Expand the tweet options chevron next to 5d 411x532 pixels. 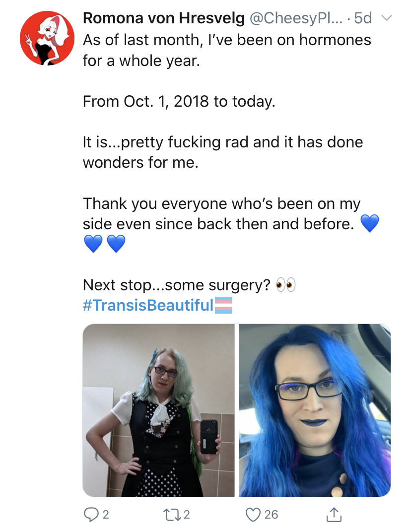387,18
